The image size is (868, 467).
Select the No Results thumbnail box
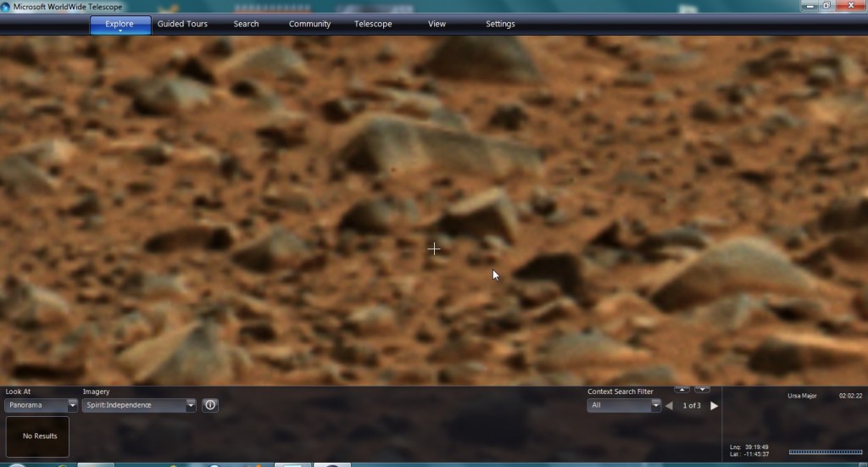[x=37, y=436]
